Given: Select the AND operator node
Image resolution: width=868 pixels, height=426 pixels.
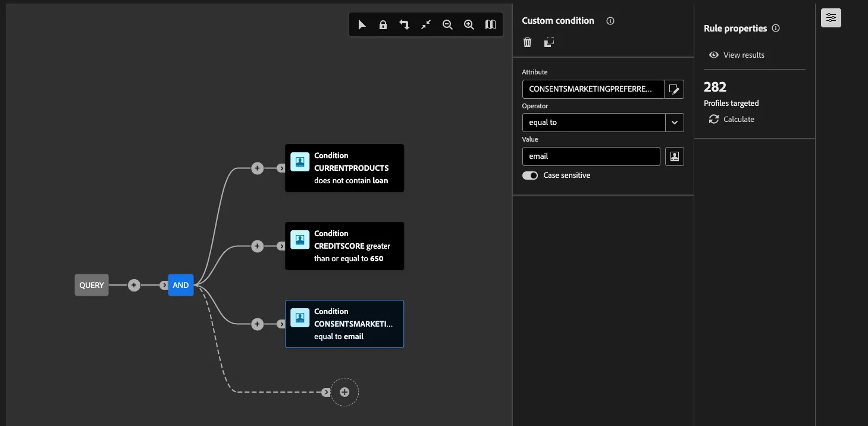Looking at the screenshot, I should click(181, 285).
